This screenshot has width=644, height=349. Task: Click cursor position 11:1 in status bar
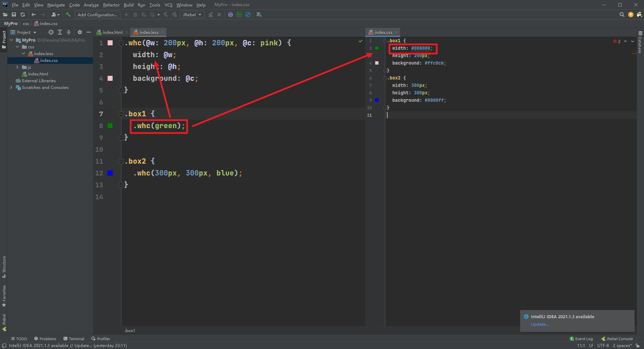(581, 345)
